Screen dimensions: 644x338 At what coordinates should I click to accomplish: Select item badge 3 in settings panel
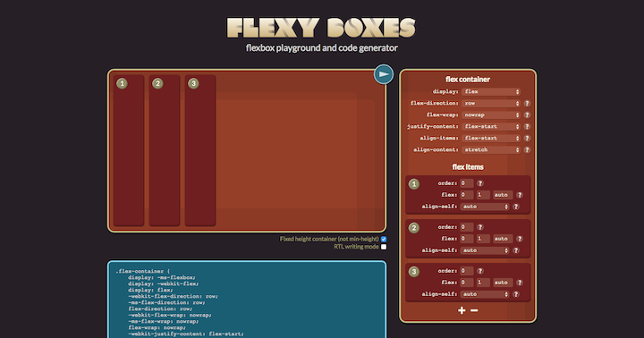[414, 272]
